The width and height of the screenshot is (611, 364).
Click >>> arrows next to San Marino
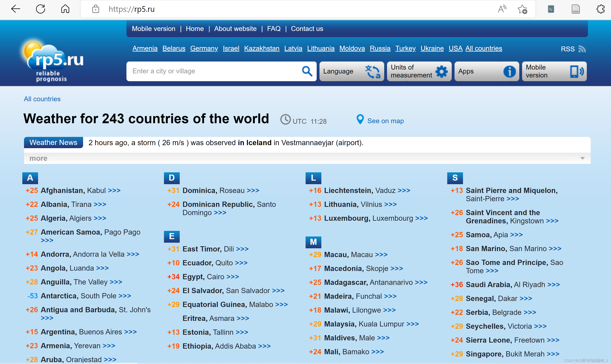coord(555,248)
